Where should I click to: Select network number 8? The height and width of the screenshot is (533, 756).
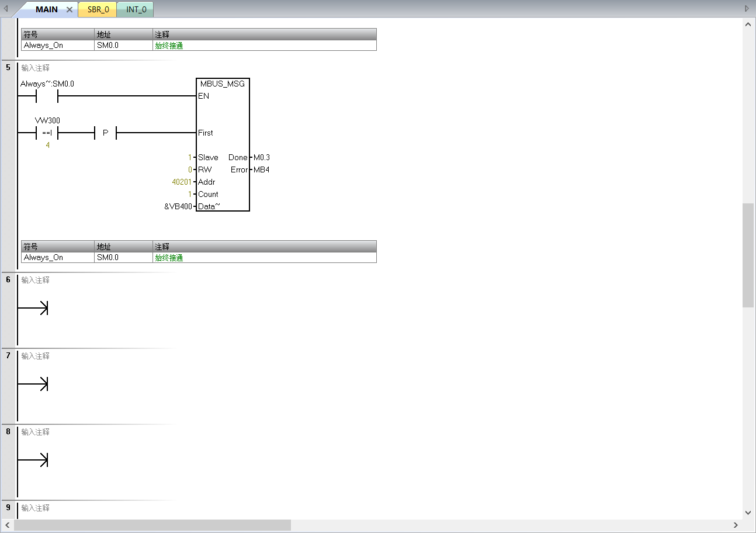coord(8,431)
